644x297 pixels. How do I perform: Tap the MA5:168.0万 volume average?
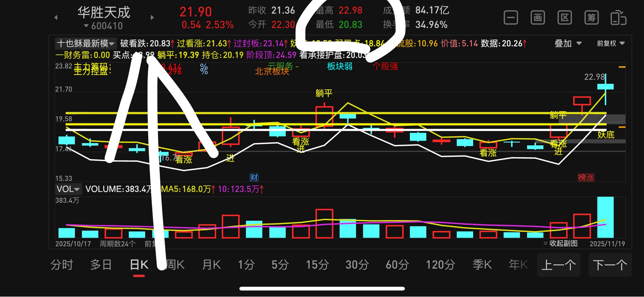(188, 189)
